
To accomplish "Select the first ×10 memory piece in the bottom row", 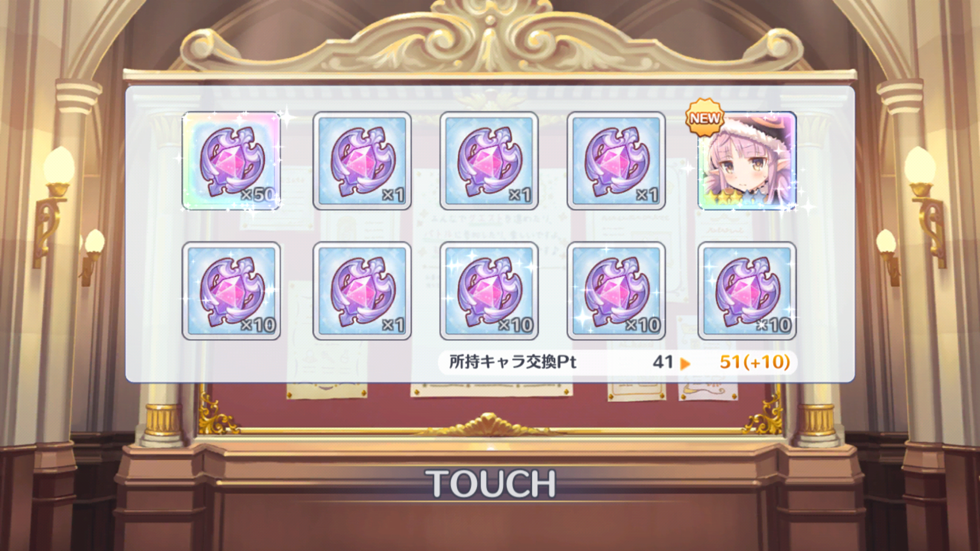I will coord(231,291).
